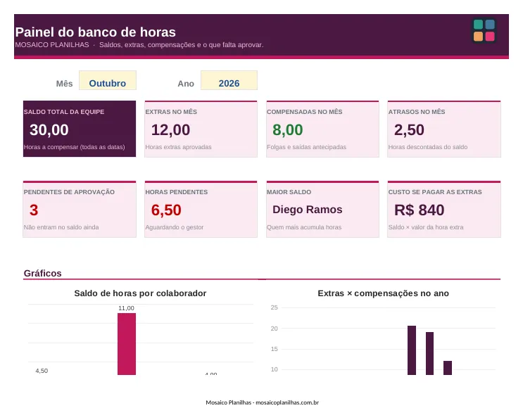523x420 pixels.
Task: Click the tallest dark bar in yearly chart
Action: (x=412, y=350)
